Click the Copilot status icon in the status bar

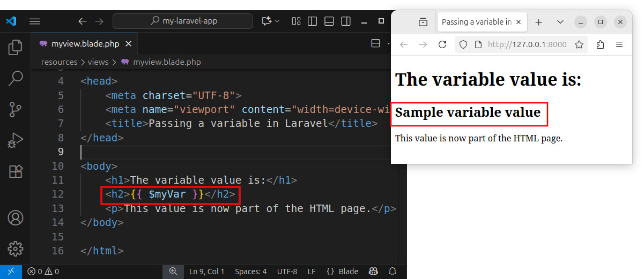tap(374, 272)
